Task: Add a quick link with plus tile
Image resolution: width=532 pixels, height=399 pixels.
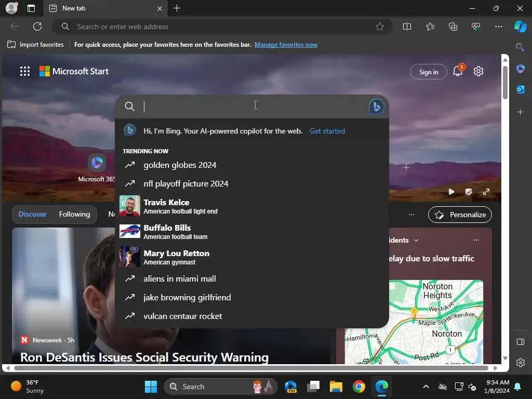Action: [x=406, y=167]
